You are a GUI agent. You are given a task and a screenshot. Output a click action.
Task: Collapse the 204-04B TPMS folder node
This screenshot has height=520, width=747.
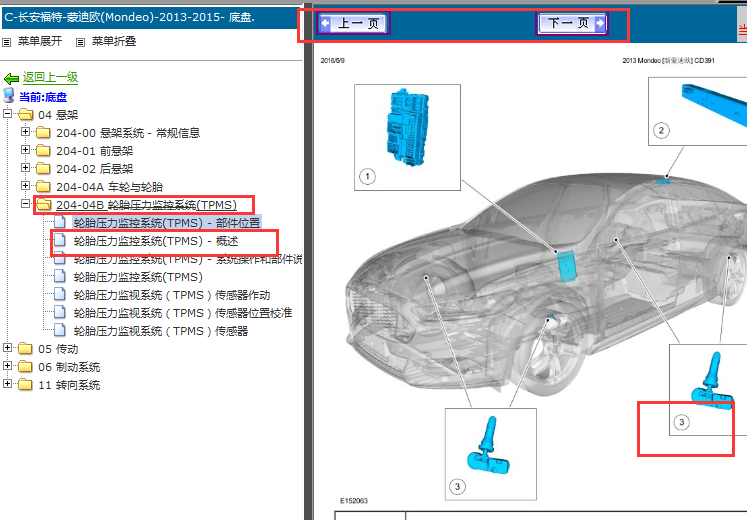point(26,204)
